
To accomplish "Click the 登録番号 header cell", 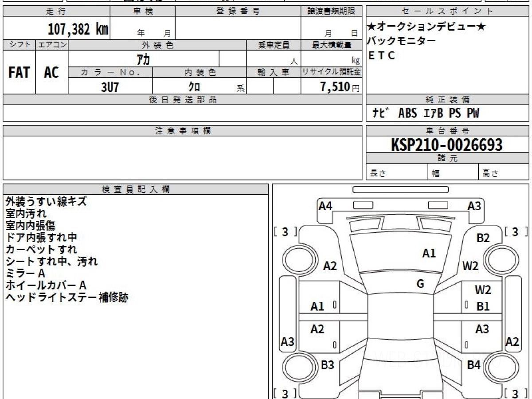I will click(x=238, y=12).
